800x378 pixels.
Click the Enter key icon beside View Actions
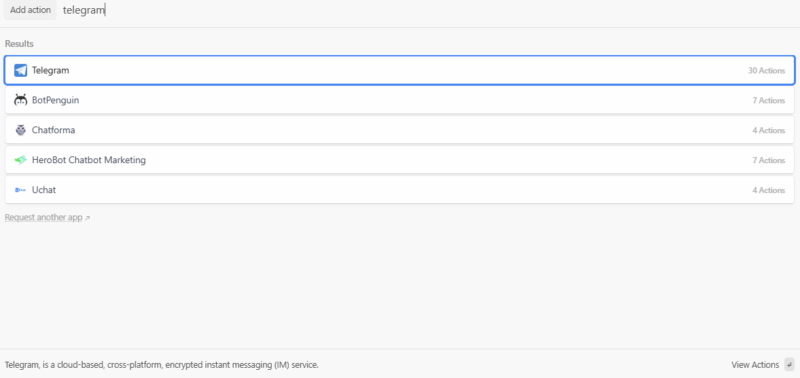(789, 365)
